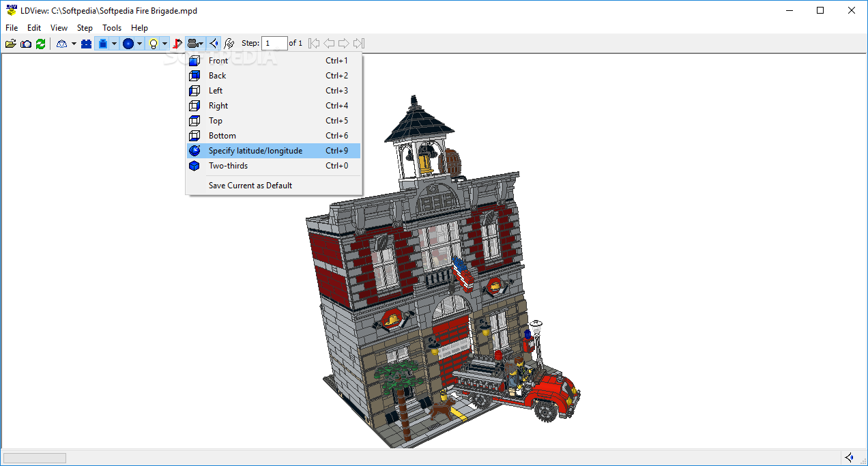
Task: Toggle primitive substitution blue sphere icon
Action: [x=128, y=44]
